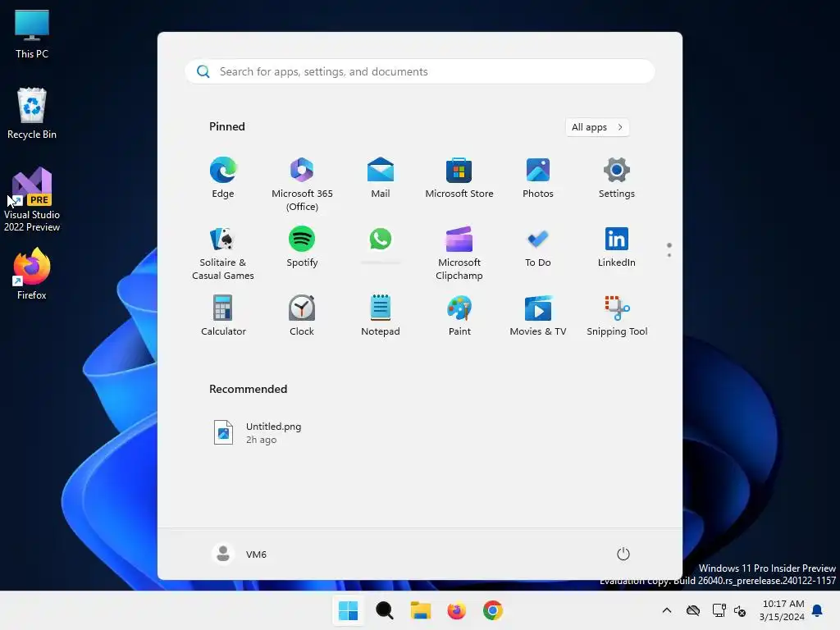Open Settings from pinned apps
Image resolution: width=840 pixels, height=630 pixels.
617,178
